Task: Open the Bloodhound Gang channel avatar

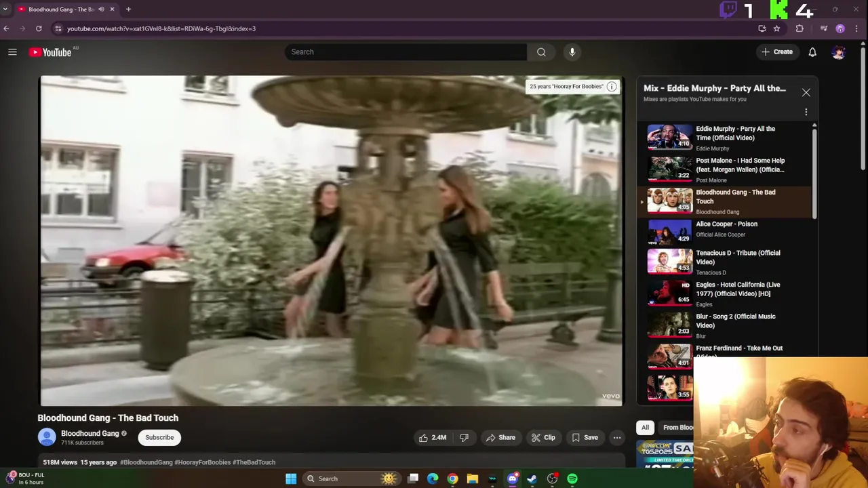Action: (x=47, y=437)
